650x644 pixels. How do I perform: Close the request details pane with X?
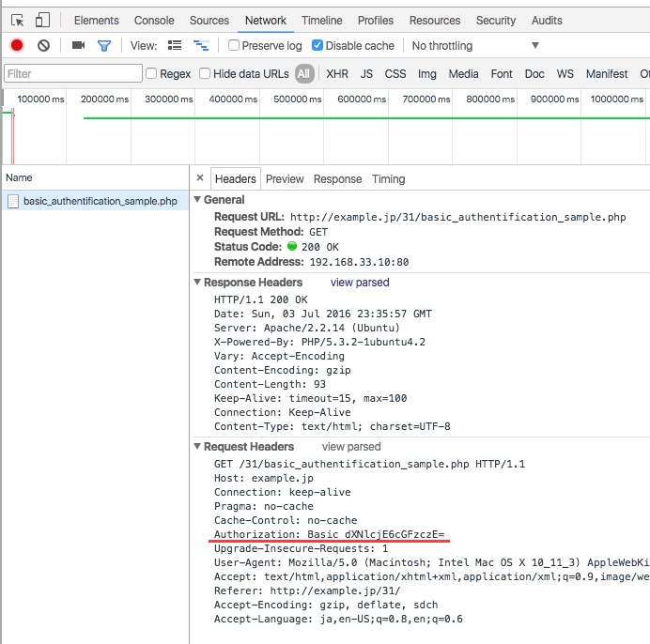pos(200,177)
